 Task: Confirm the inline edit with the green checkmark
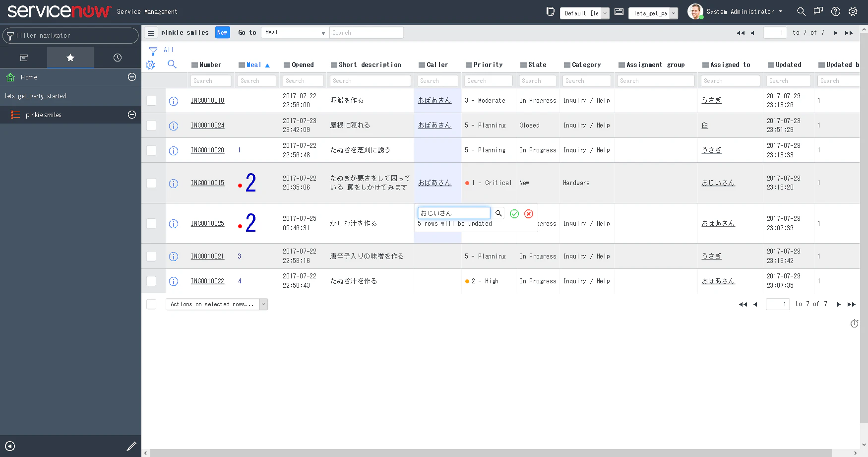click(514, 213)
